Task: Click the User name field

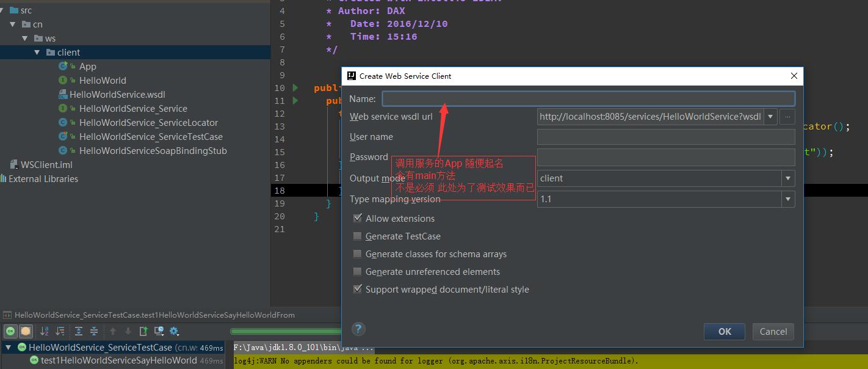Action: pos(666,137)
